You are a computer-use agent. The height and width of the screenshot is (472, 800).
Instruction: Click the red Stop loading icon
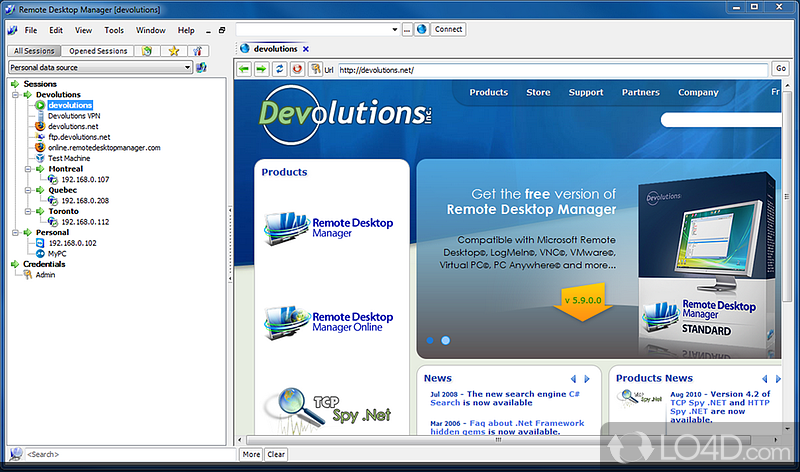tap(297, 69)
